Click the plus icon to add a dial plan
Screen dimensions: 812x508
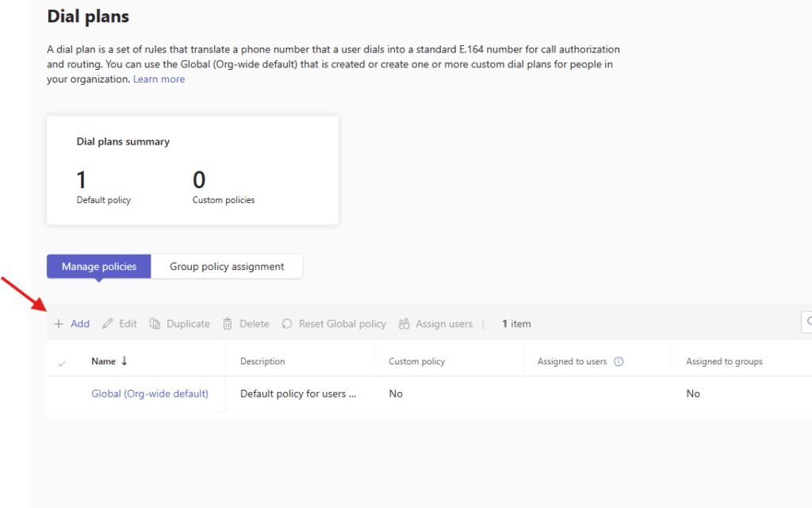click(59, 324)
